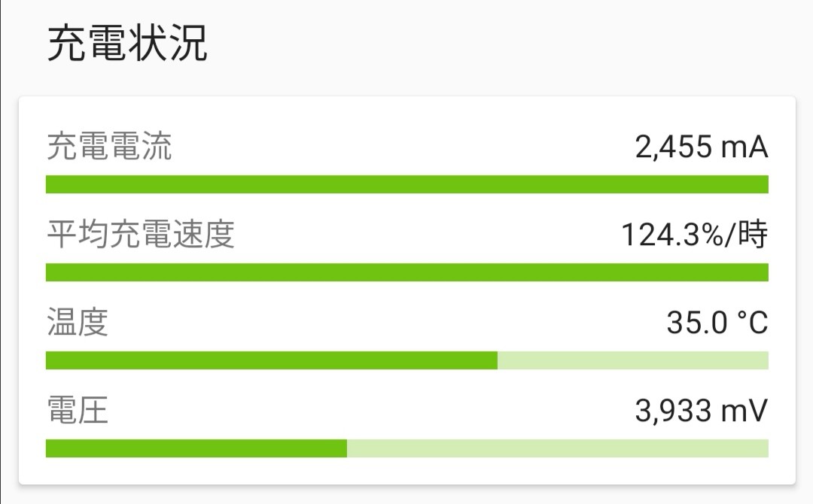Select the 充電電流 label
Image resolution: width=813 pixels, height=504 pixels.
click(109, 147)
